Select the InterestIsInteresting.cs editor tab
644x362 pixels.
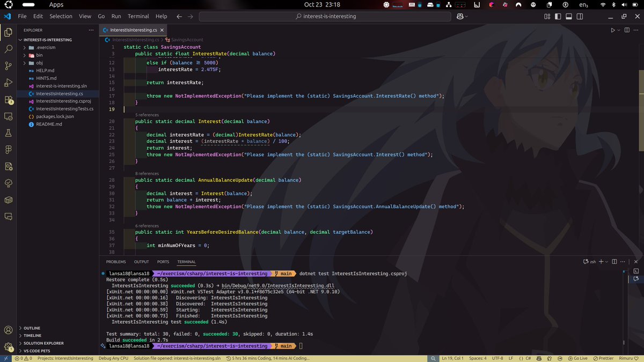point(133,30)
